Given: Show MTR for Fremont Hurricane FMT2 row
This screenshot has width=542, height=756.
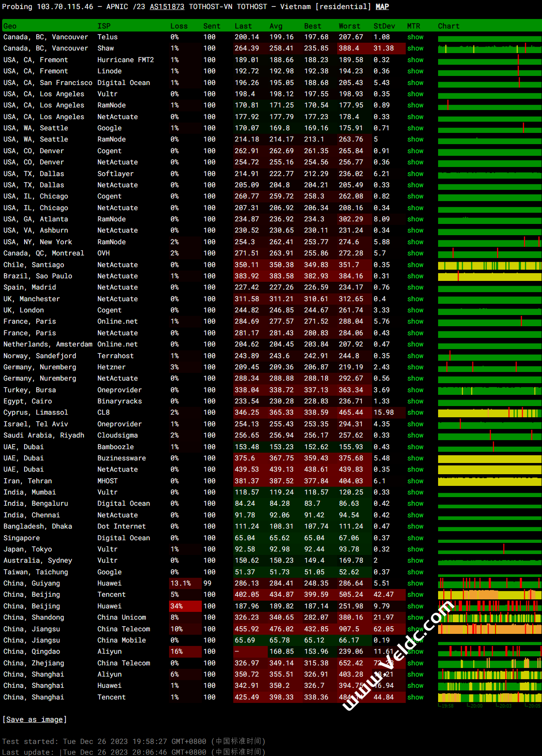Looking at the screenshot, I should (415, 60).
